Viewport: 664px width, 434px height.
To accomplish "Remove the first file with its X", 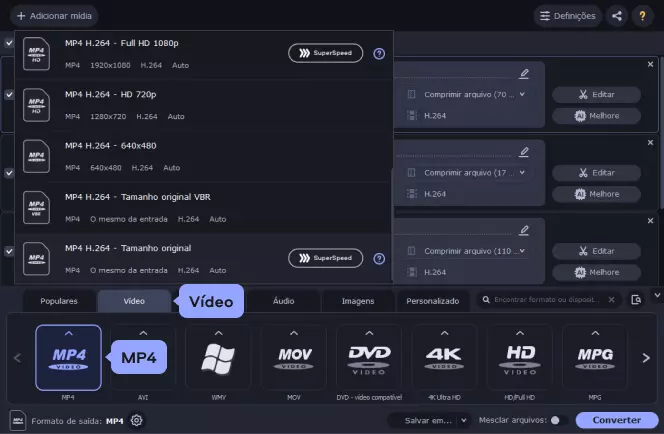I will (650, 64).
